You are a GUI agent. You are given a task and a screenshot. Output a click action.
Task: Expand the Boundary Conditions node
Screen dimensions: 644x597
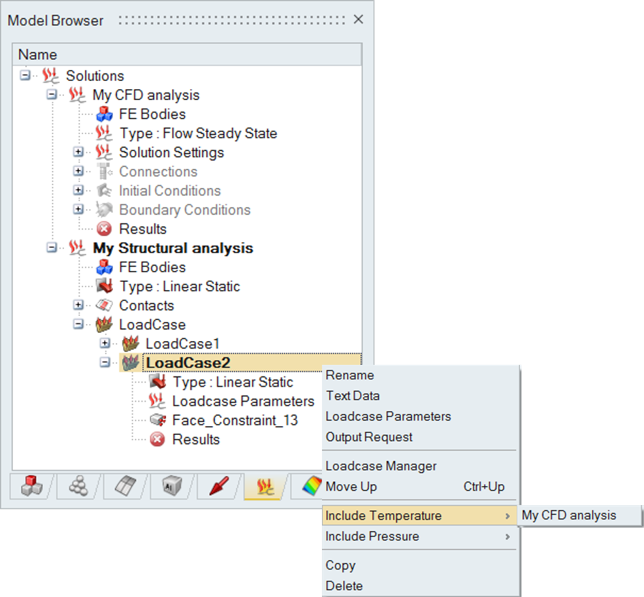click(78, 209)
